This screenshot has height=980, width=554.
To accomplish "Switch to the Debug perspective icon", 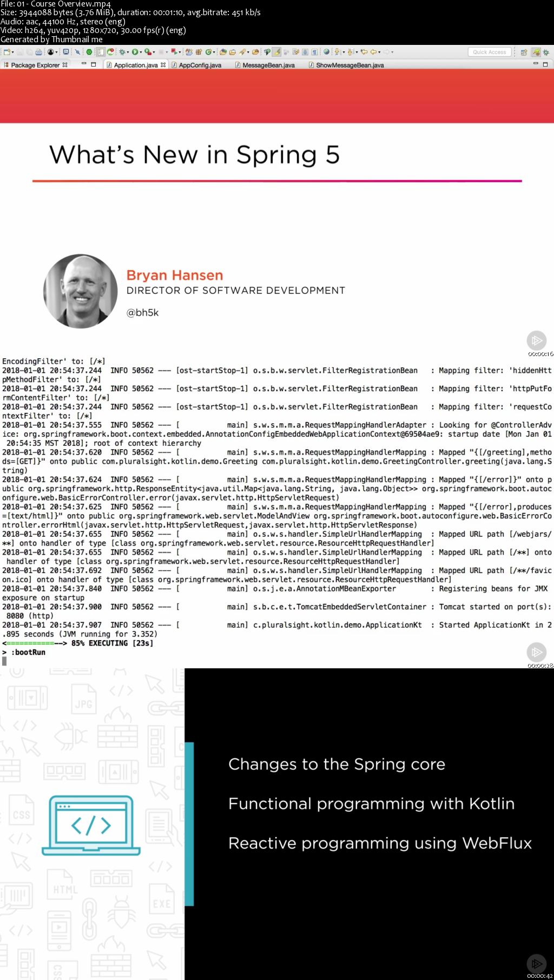I will tap(546, 52).
